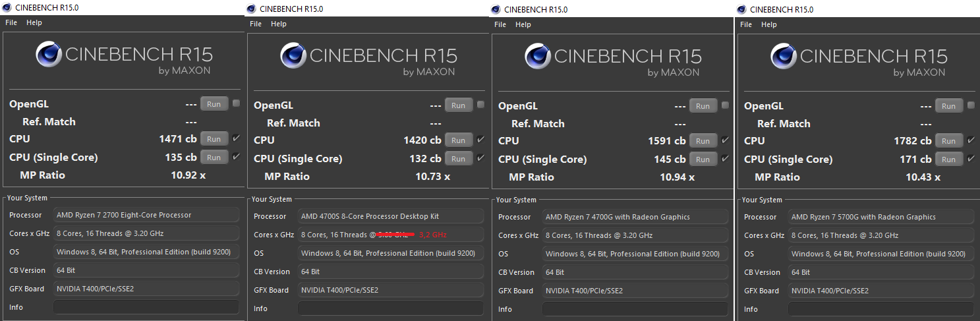The image size is (980, 321).
Task: Run the single core test showing 171 cb
Action: coord(948,160)
